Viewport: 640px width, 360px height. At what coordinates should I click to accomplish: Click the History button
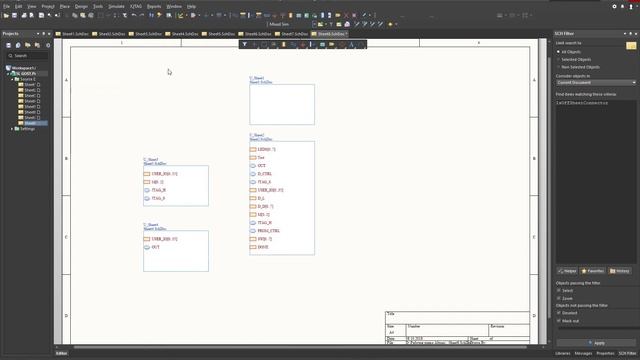click(620, 271)
